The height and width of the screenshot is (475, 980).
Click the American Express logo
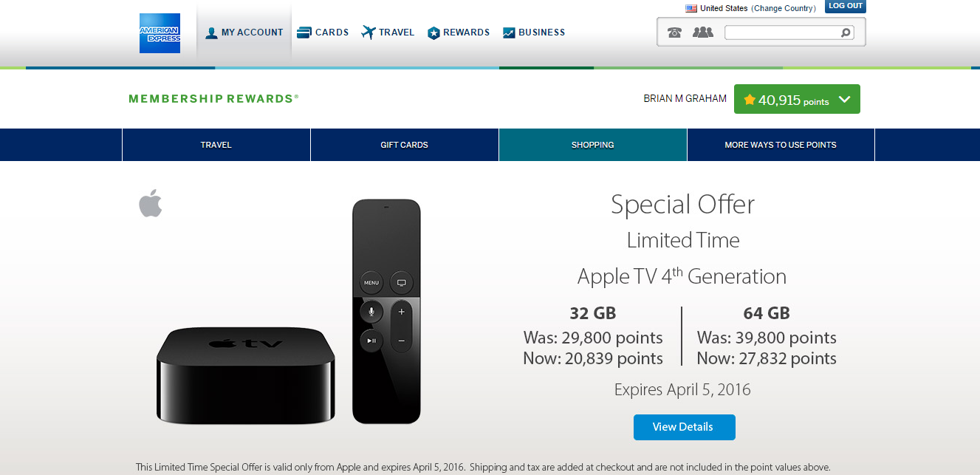[160, 33]
